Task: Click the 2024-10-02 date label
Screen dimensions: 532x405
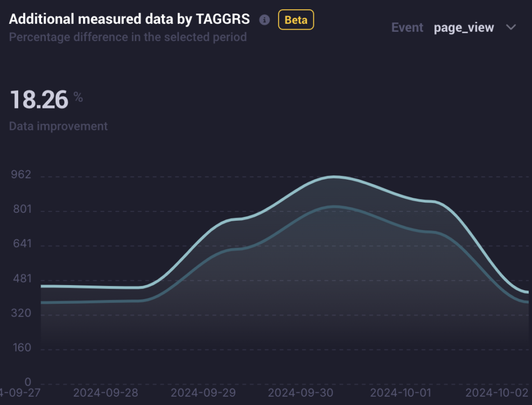Action: click(x=497, y=393)
